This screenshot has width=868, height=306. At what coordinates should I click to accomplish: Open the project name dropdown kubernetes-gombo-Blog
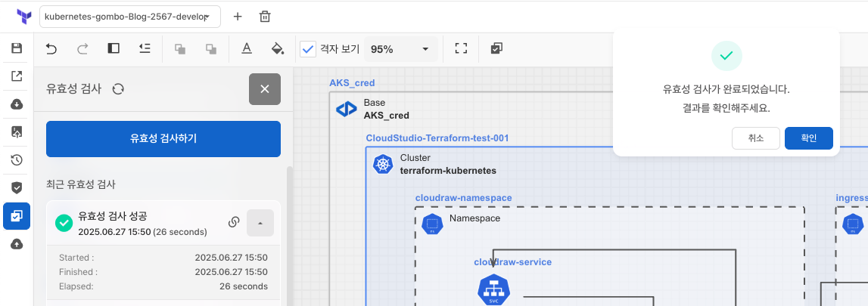click(130, 17)
